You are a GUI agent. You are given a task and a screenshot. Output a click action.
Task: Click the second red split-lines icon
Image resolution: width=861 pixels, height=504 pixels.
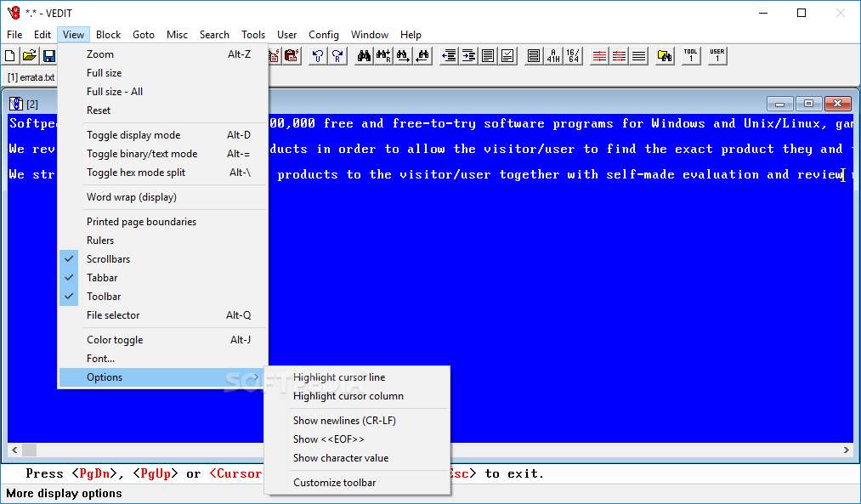click(619, 55)
